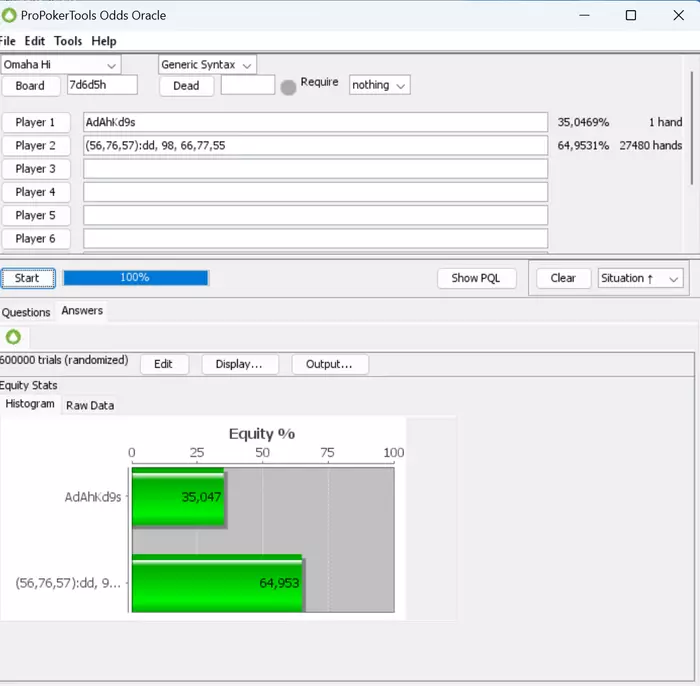The height and width of the screenshot is (686, 700).
Task: Click the green ProPokerTools icon under Questions tab
Action: [13, 337]
